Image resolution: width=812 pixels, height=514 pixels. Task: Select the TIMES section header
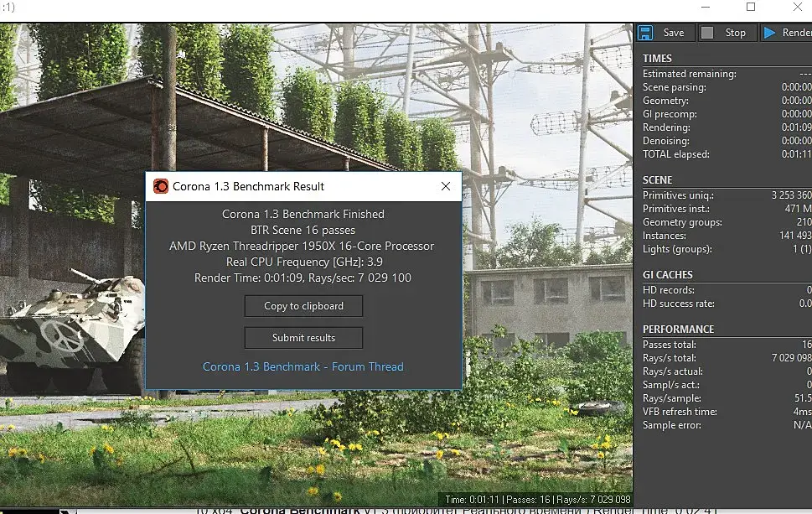pyautogui.click(x=657, y=59)
